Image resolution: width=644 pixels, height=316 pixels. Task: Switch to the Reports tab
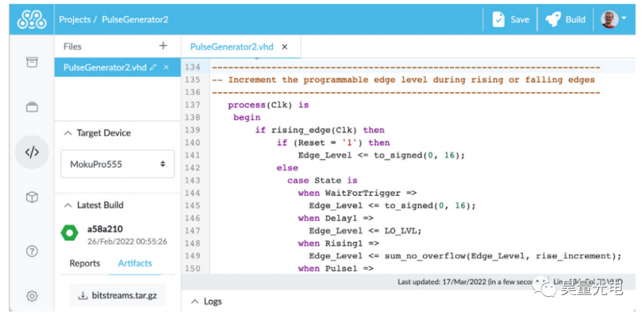[x=85, y=264]
